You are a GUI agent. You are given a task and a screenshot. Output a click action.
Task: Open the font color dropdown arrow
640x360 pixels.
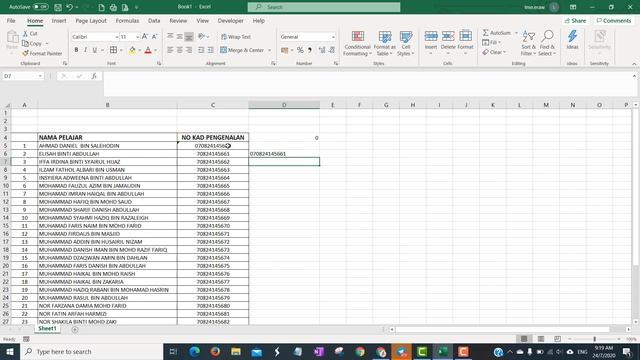pos(156,50)
